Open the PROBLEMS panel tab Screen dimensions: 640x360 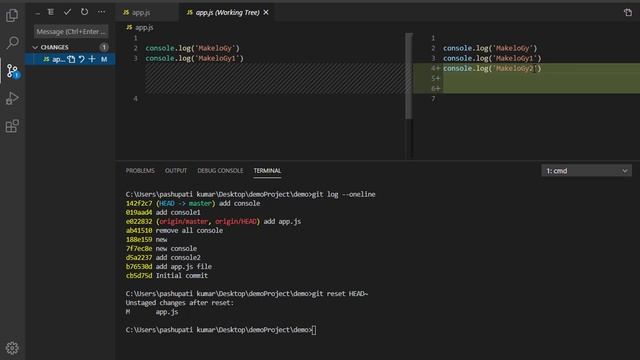(140, 171)
